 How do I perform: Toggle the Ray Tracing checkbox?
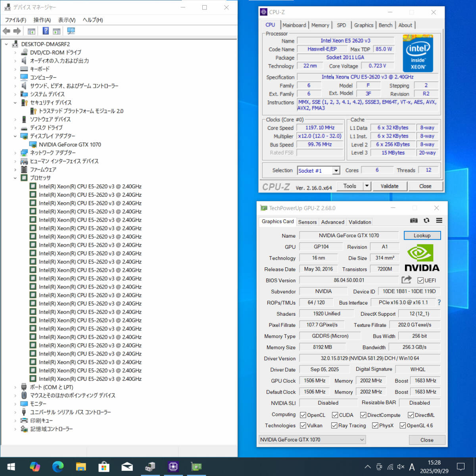click(334, 426)
